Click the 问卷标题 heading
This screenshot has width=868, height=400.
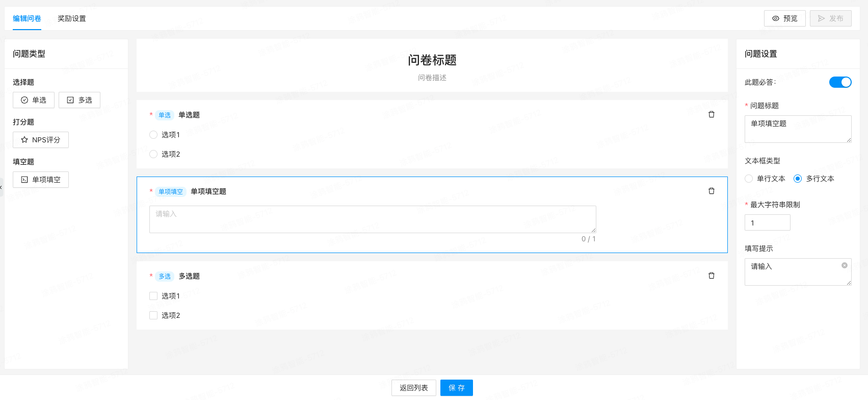432,60
